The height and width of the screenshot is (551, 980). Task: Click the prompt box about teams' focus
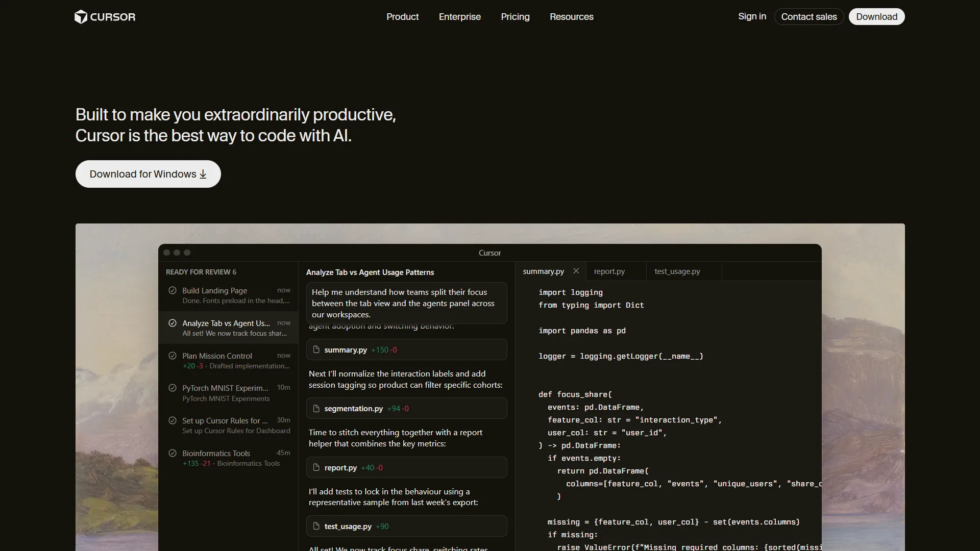pyautogui.click(x=406, y=303)
